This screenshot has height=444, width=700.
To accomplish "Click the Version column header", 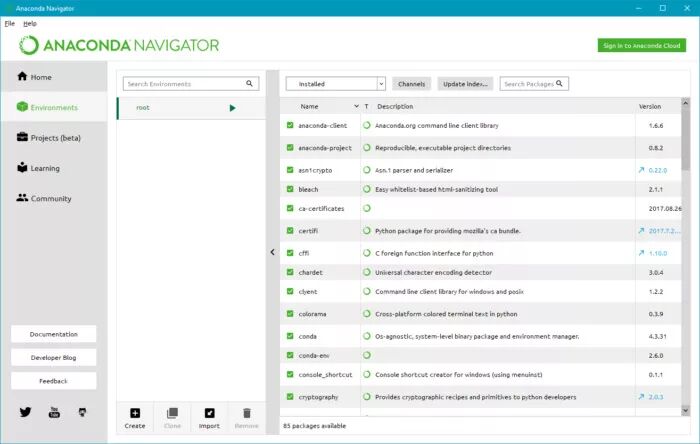I will coord(650,106).
